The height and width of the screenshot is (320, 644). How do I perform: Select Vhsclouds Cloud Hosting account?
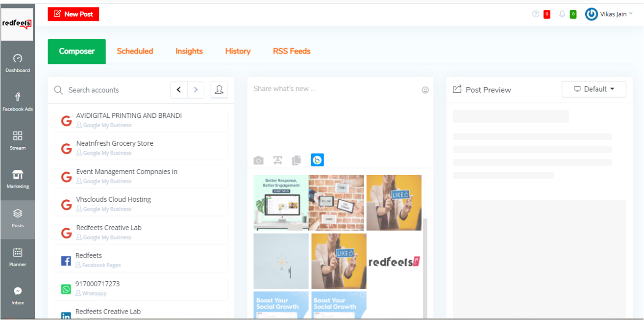tap(141, 204)
